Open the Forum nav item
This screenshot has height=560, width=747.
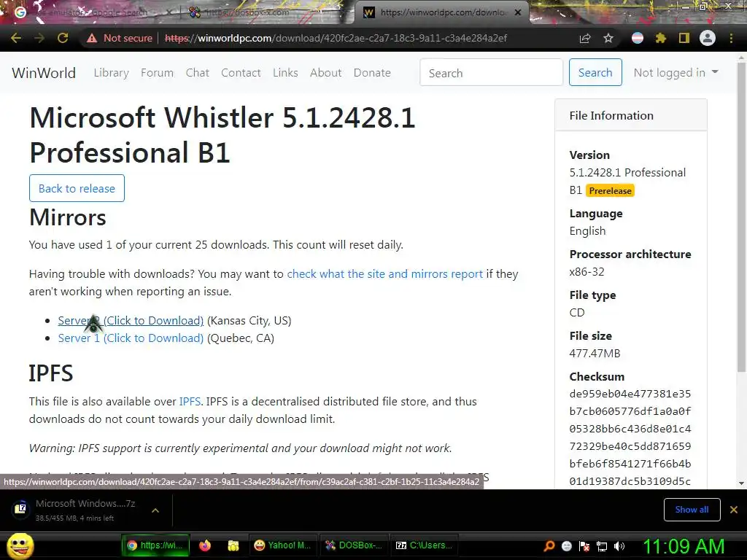point(158,72)
